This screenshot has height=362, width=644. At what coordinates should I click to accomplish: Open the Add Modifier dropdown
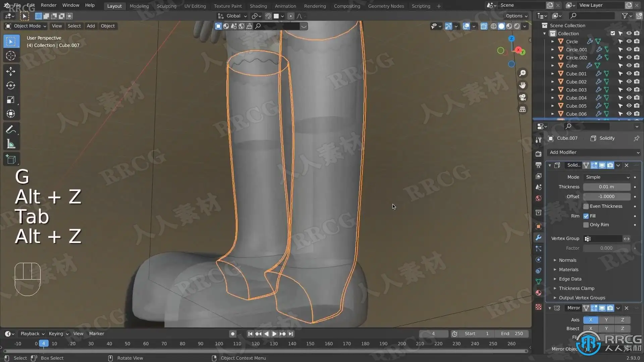tap(594, 152)
